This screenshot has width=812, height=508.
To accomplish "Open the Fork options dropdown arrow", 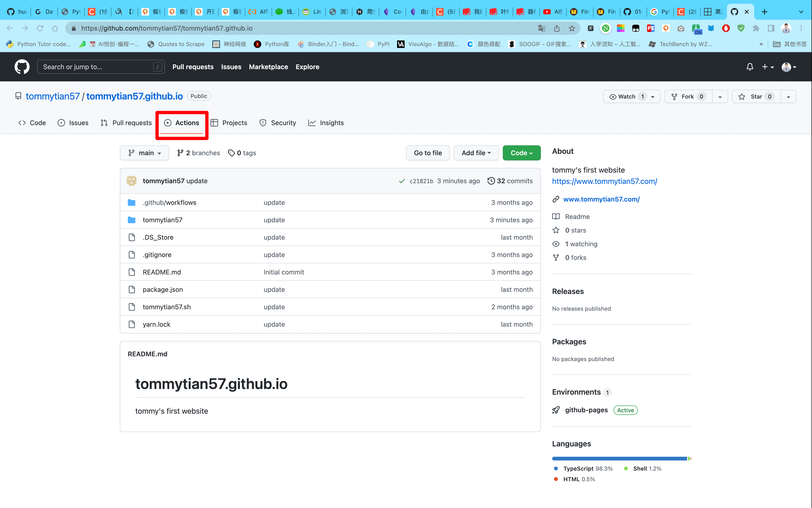I will [720, 97].
